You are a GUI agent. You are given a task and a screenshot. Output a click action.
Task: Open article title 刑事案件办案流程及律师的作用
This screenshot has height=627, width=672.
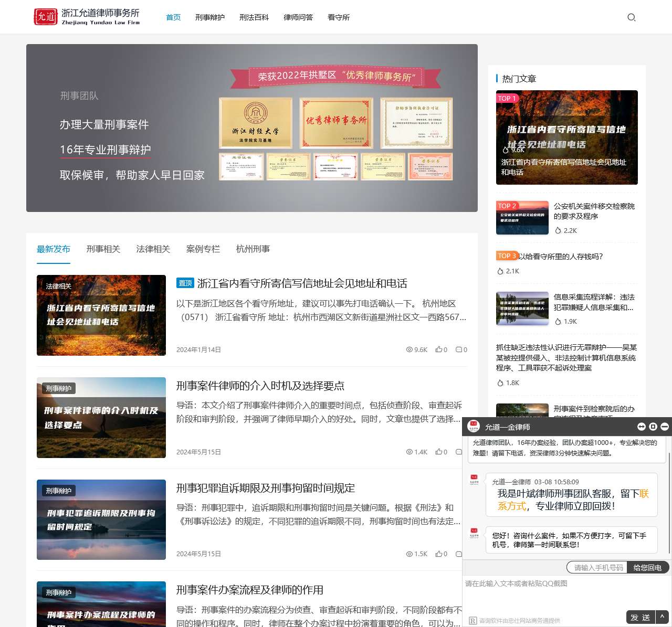point(250,590)
